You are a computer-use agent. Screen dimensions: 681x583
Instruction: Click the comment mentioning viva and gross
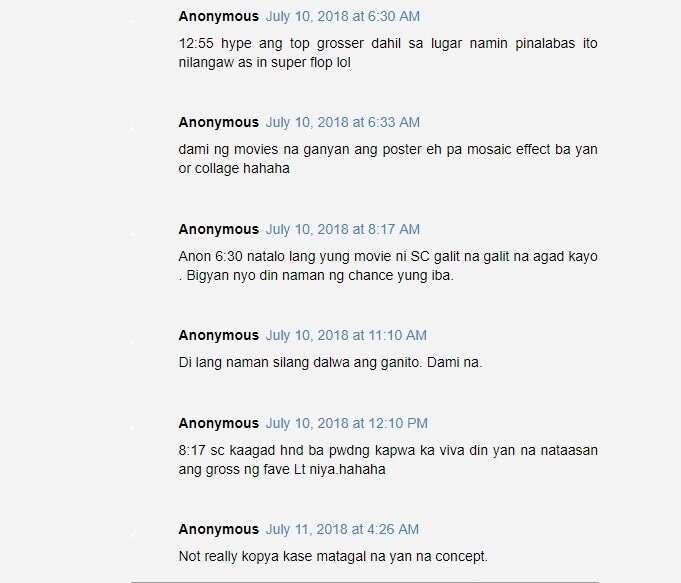click(388, 460)
